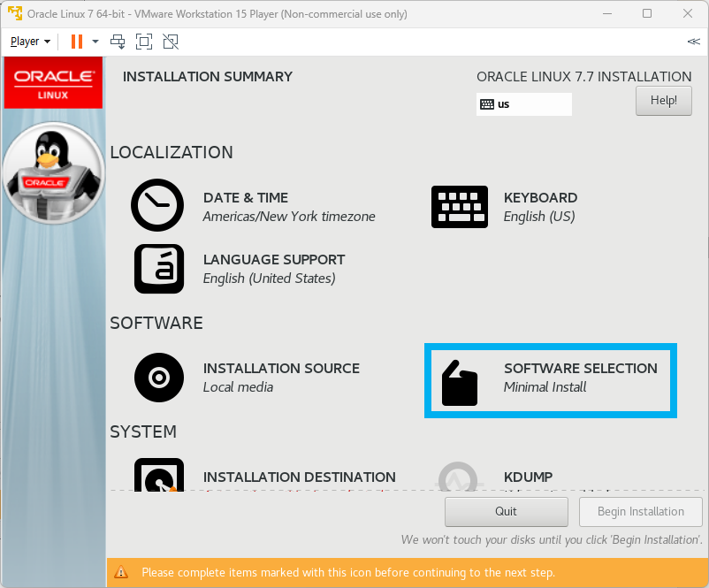
Task: Open the DATE & TIME settings label
Action: [246, 198]
